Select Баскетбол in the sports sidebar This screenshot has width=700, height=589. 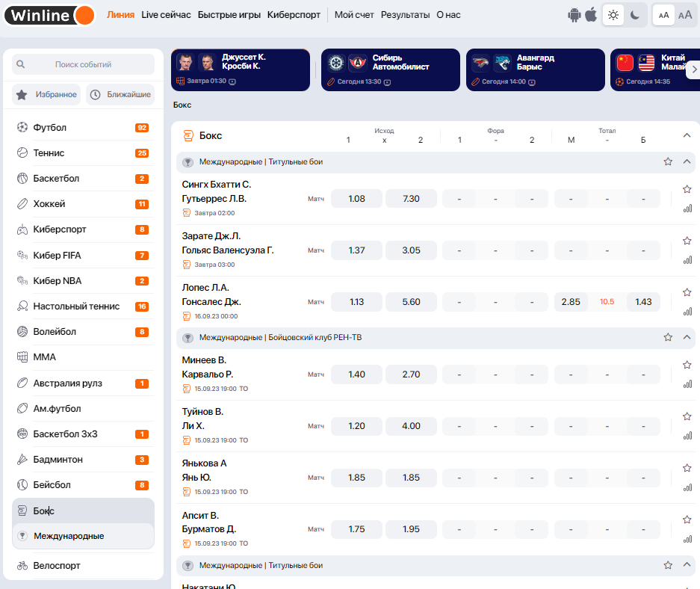[x=83, y=179]
